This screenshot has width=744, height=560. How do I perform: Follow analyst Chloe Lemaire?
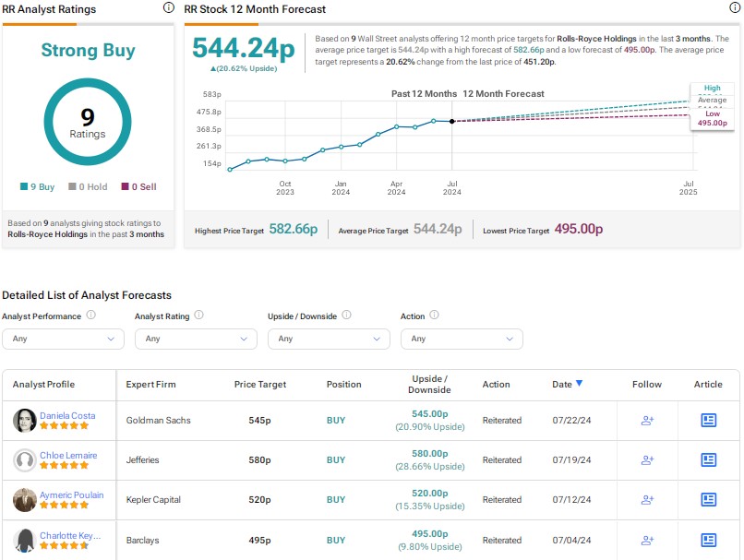647,459
